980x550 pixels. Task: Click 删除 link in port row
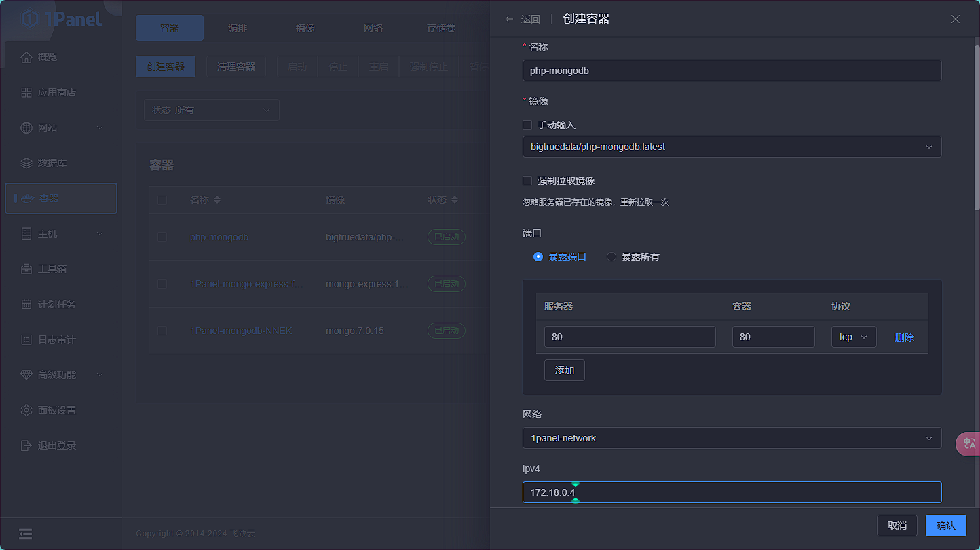[904, 337]
